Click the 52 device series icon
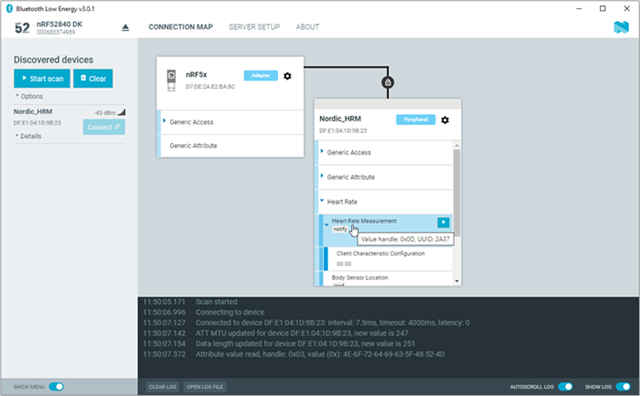The image size is (640, 396). coord(22,28)
